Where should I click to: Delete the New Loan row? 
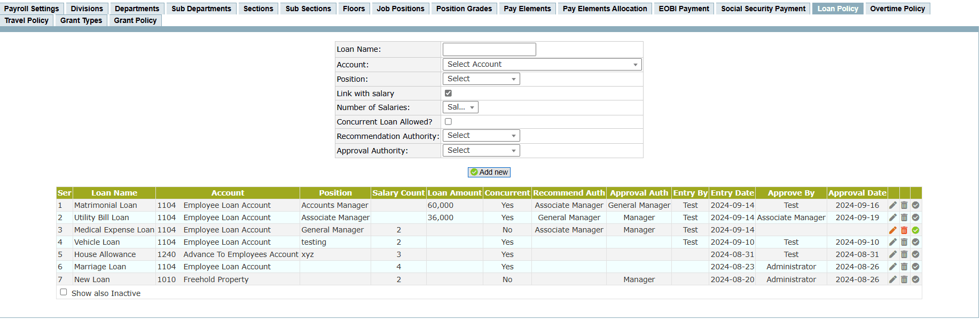tap(904, 279)
